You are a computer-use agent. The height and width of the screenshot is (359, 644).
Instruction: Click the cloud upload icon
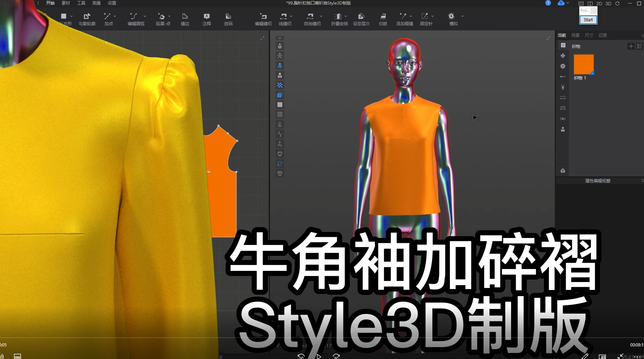point(561,3)
